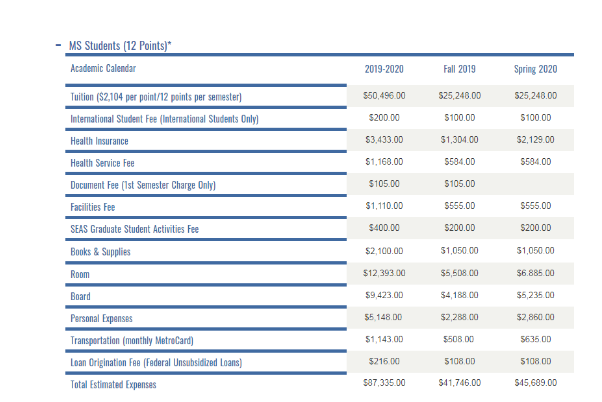This screenshot has height=402, width=602.
Task: Select the $41,746.00 Fall total value
Action: 460,383
